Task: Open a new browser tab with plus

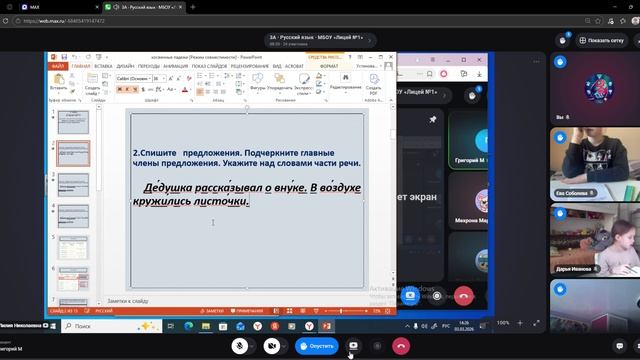Action: pyautogui.click(x=193, y=7)
